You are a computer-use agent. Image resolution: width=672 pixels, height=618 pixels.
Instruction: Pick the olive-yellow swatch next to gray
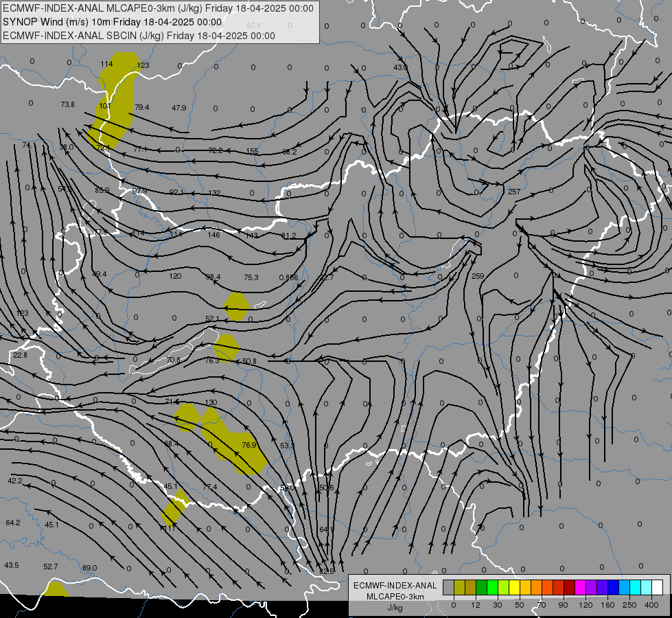459,588
